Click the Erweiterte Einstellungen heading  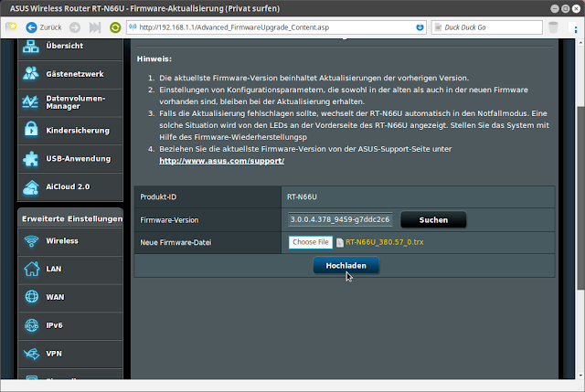[72, 219]
